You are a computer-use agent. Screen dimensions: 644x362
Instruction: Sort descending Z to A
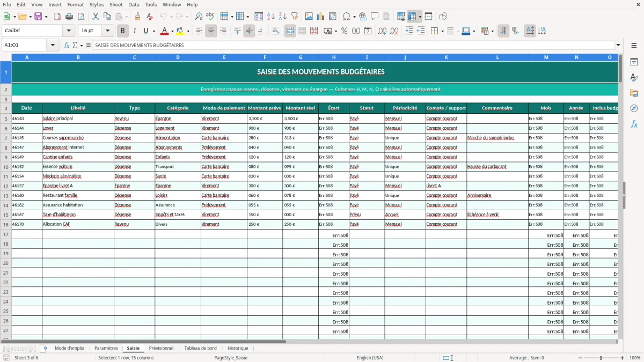282,17
